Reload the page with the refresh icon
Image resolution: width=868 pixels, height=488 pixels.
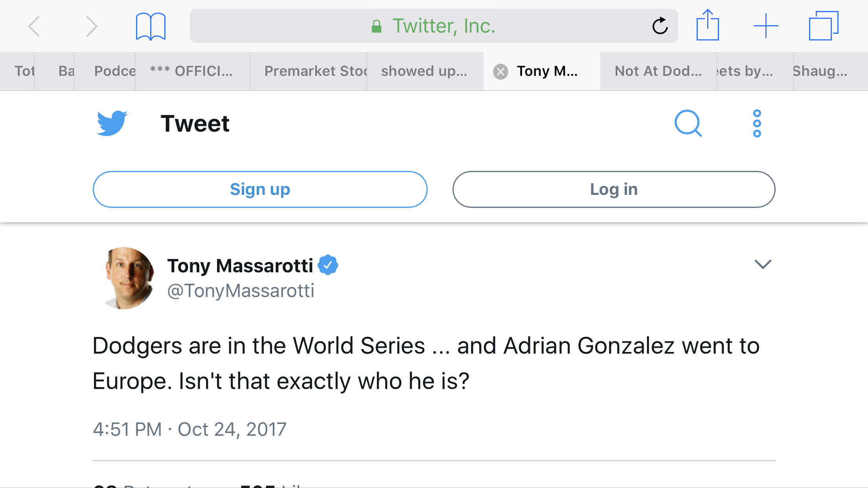(660, 26)
